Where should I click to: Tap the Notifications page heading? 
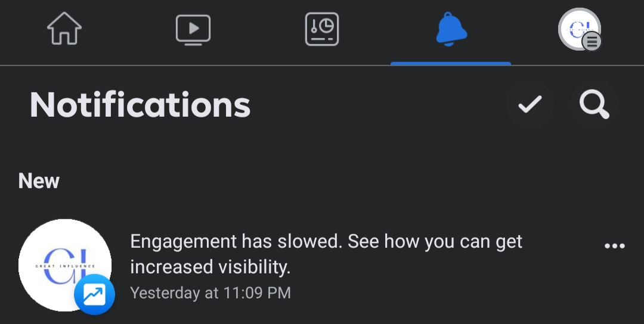coord(140,105)
